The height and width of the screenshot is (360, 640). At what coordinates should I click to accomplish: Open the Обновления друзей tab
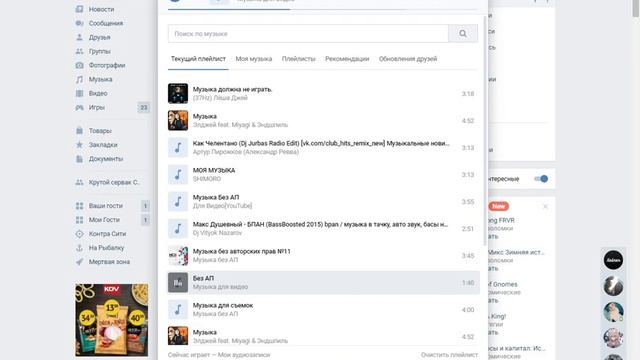tap(408, 59)
